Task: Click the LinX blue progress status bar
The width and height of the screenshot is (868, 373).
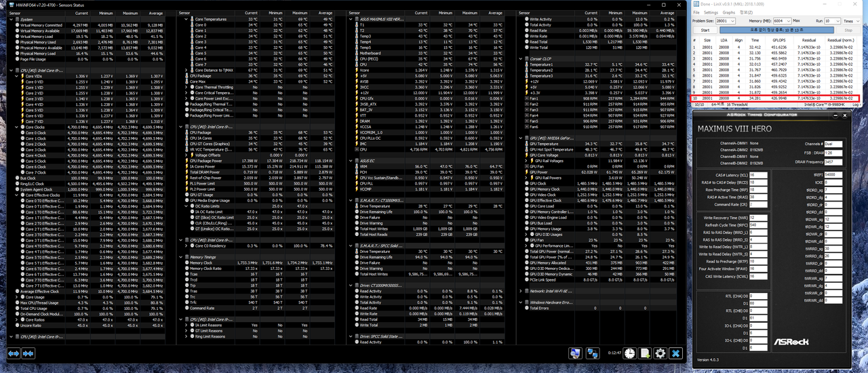Action: click(776, 30)
